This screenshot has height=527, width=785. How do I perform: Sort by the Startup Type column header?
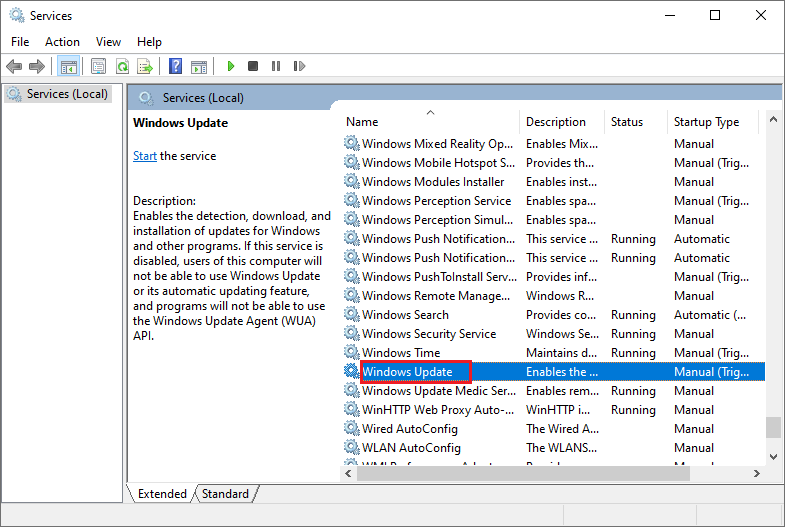click(713, 122)
